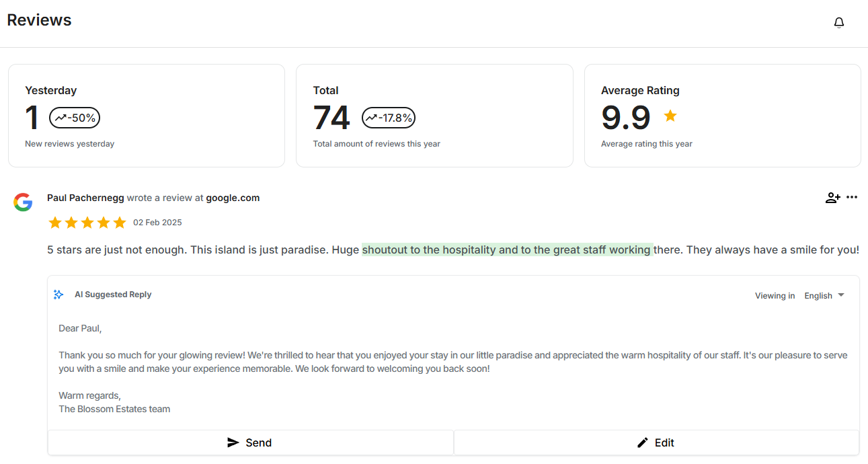Click the Average Rating card title
The height and width of the screenshot is (464, 868).
[640, 90]
